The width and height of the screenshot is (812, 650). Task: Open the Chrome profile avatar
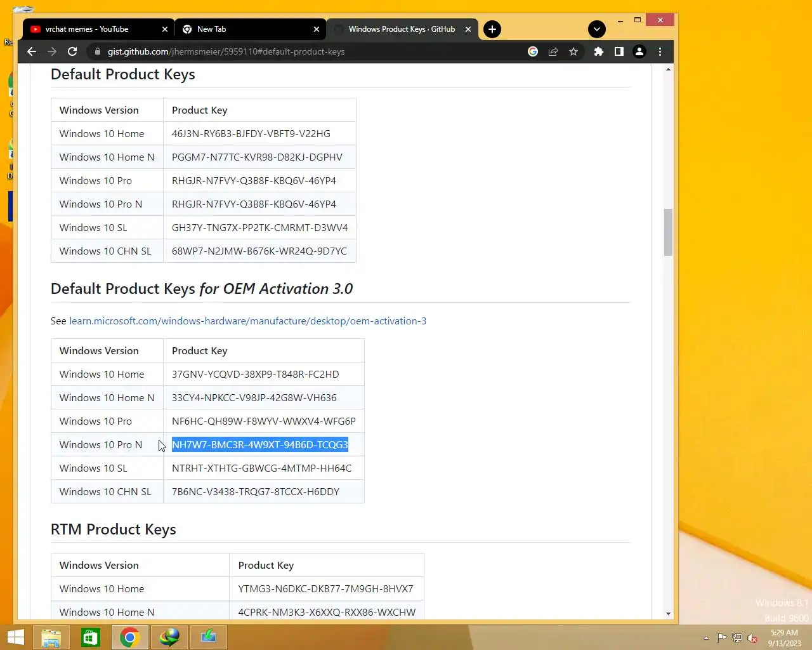(639, 51)
